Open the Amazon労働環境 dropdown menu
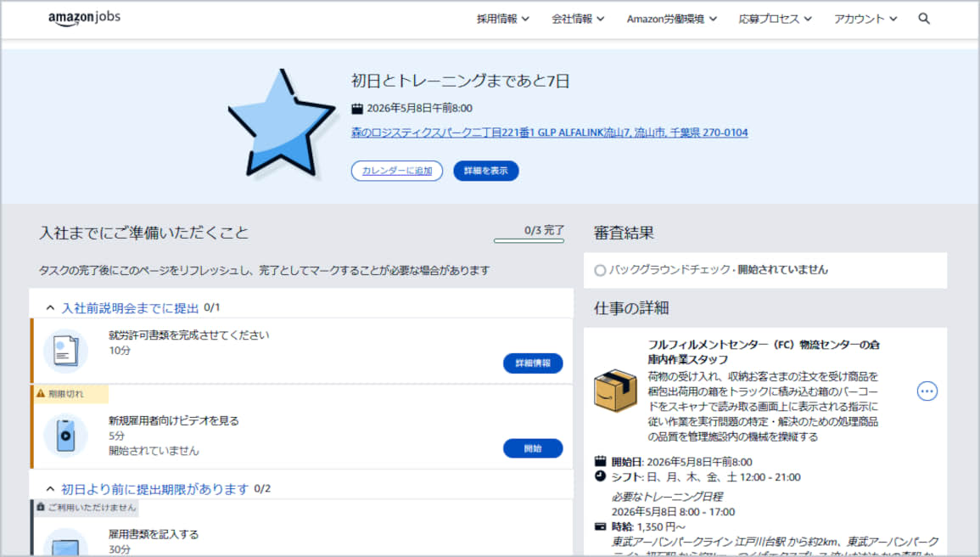This screenshot has height=557, width=980. point(672,19)
